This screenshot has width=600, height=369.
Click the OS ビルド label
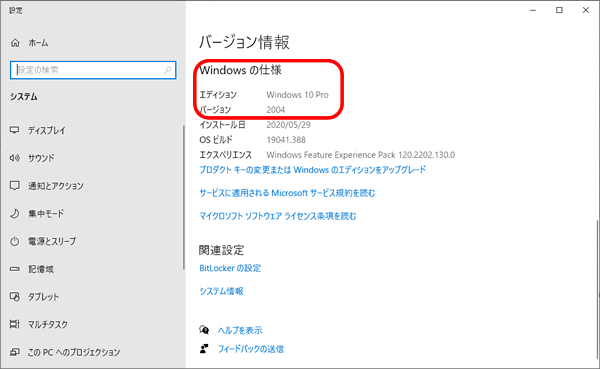[216, 140]
